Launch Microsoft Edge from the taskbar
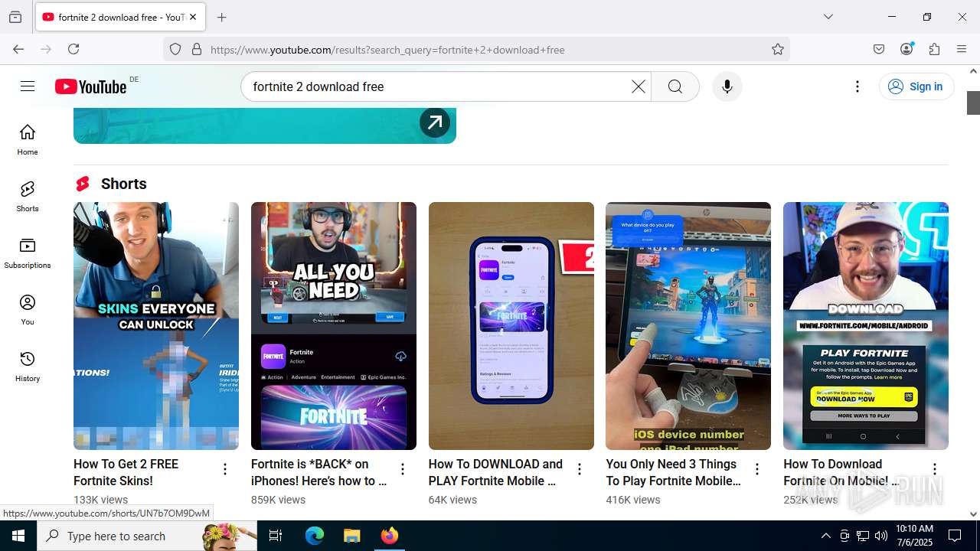Screen dimensions: 980x551 [315, 536]
